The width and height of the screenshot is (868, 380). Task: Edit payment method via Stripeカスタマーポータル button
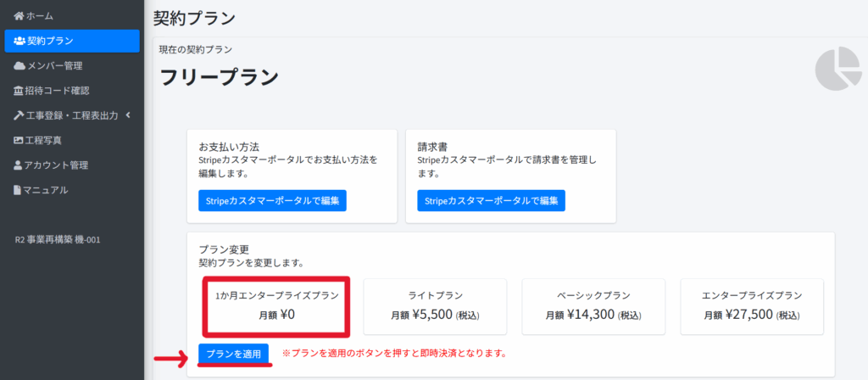(272, 200)
